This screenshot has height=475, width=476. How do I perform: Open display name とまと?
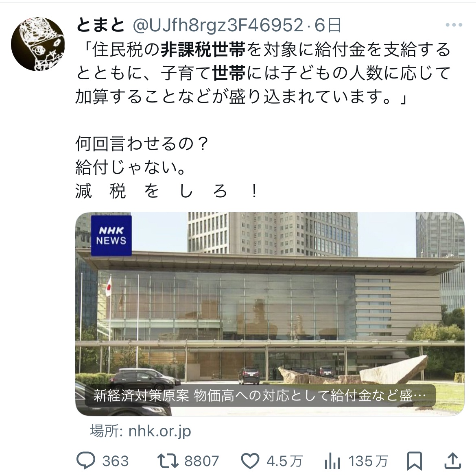click(x=101, y=25)
